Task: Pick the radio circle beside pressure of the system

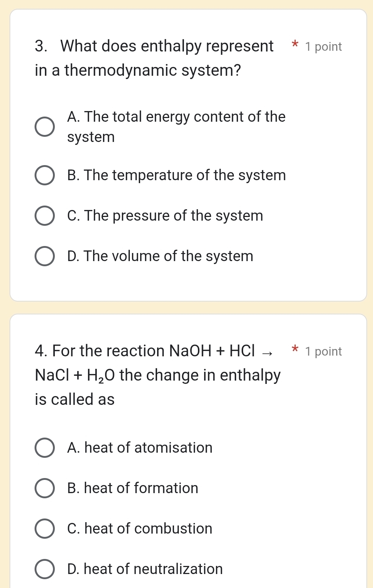Action: 45,216
